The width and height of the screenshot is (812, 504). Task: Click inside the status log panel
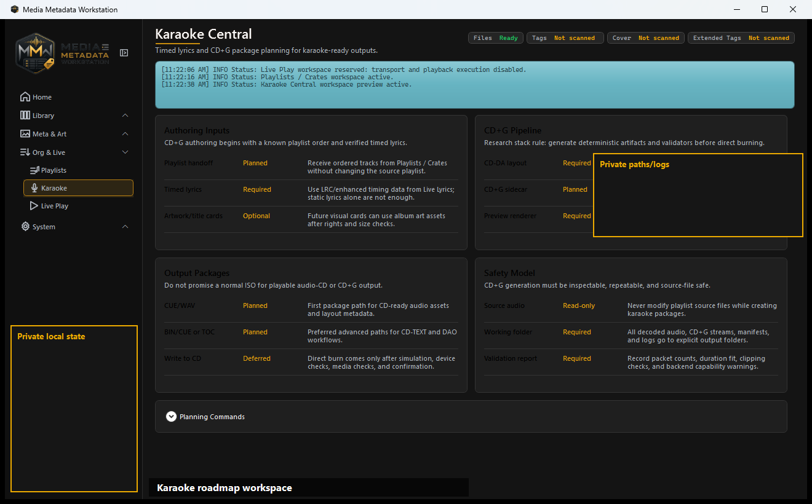[x=474, y=85]
